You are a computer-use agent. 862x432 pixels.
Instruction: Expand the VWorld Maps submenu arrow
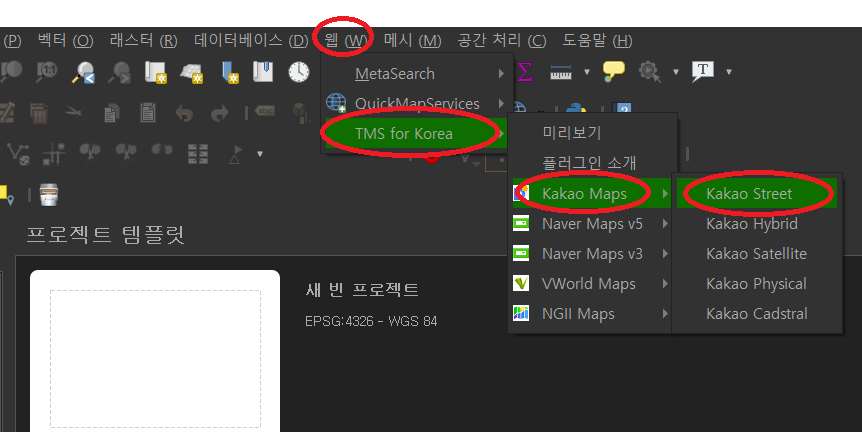pos(665,284)
